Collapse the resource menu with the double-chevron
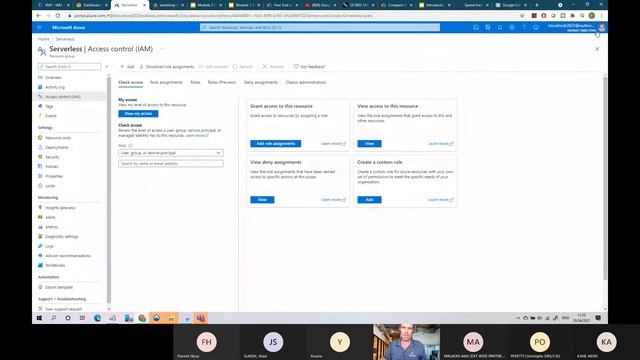This screenshot has height=360, width=640. tap(107, 67)
